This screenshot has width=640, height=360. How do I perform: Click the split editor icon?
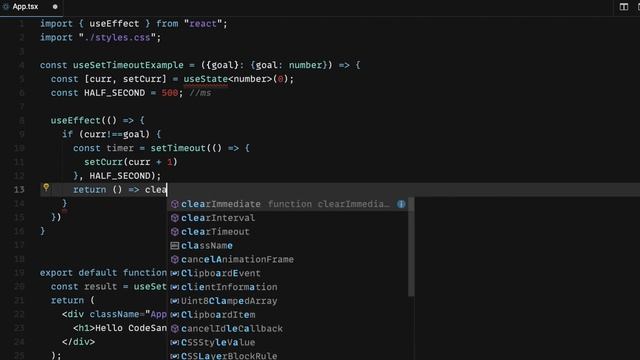point(624,7)
